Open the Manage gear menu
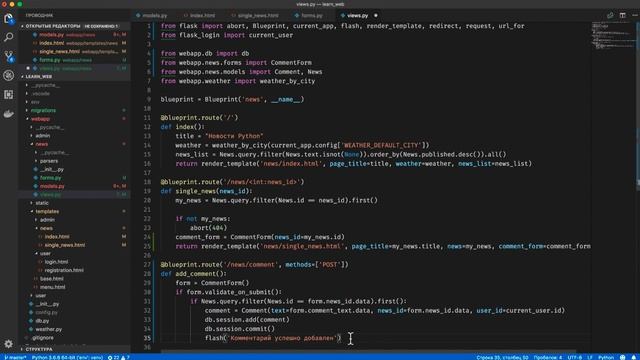 (x=9, y=344)
